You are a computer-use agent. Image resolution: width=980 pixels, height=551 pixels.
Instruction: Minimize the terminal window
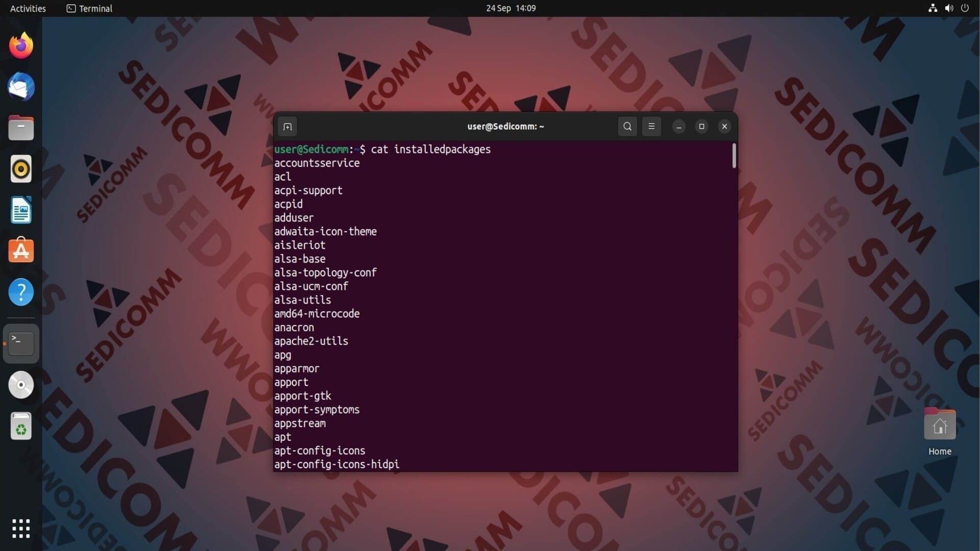coord(679,127)
